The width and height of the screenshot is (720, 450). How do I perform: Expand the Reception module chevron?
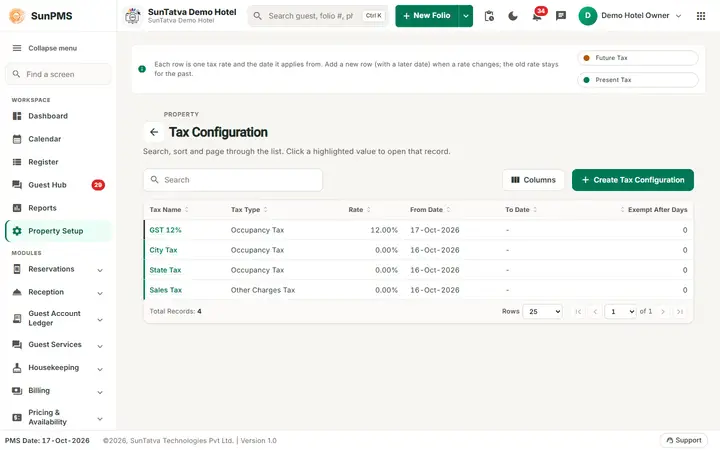100,293
